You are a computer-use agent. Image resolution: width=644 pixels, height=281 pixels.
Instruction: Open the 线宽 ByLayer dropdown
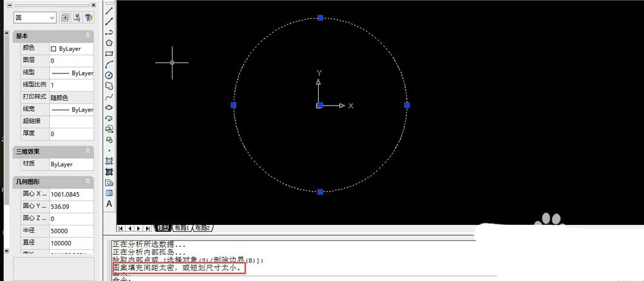pyautogui.click(x=71, y=110)
